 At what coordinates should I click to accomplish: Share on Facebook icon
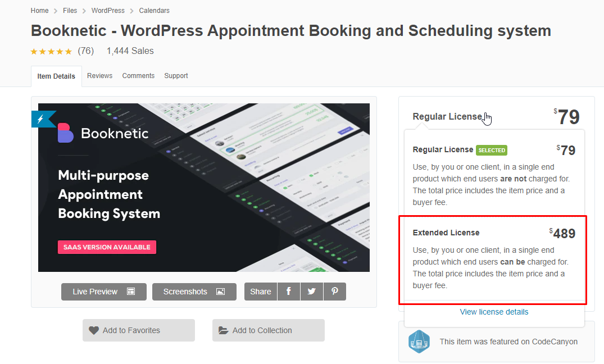click(x=289, y=292)
